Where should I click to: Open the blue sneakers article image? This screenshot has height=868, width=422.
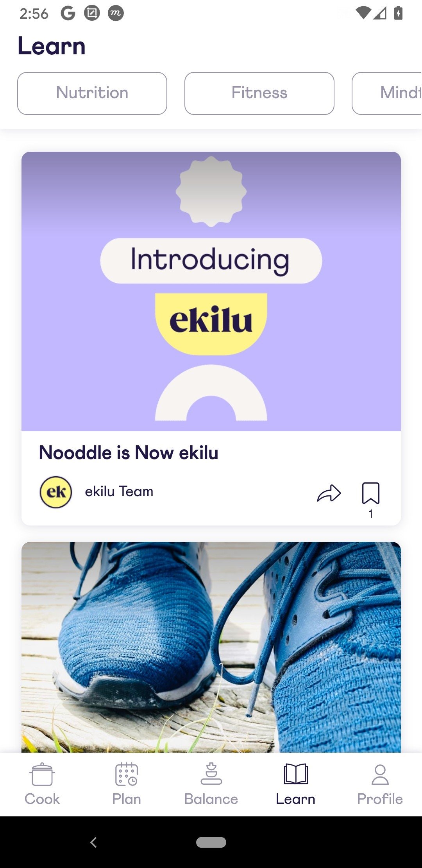[211, 647]
